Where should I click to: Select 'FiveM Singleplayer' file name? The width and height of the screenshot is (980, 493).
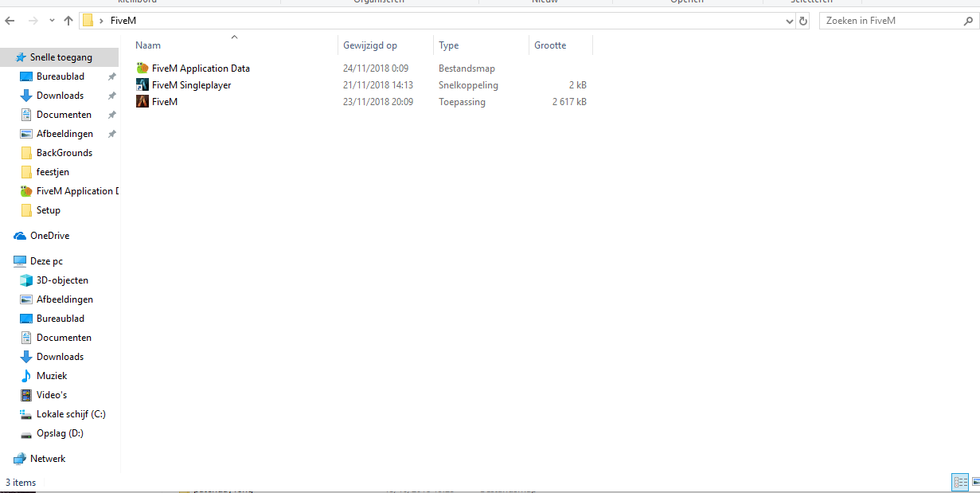pos(191,85)
